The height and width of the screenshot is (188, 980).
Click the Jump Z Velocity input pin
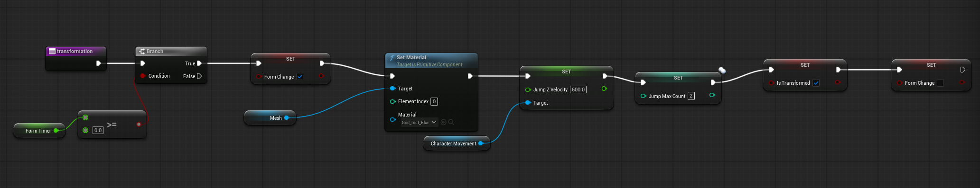pos(528,90)
